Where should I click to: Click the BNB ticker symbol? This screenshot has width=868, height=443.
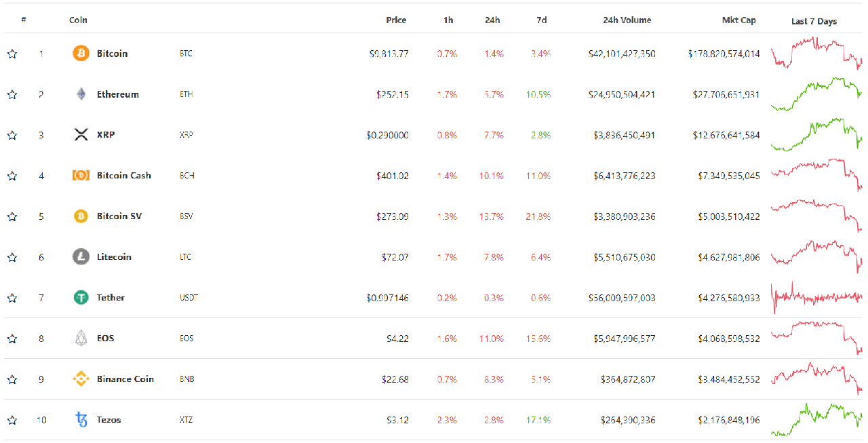[x=186, y=379]
